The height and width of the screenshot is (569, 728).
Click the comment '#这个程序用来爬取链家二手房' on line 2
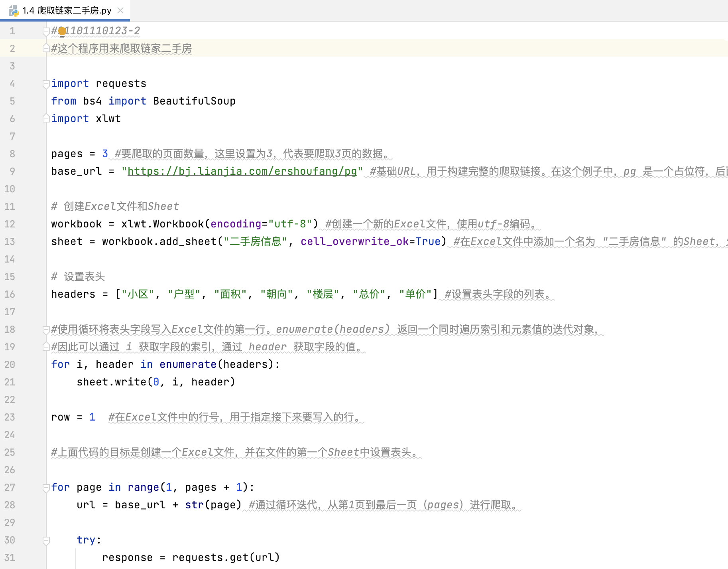tap(122, 48)
